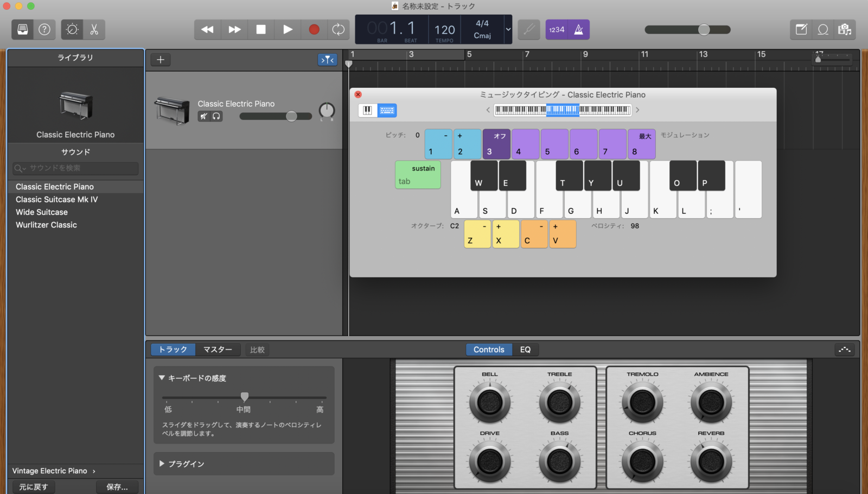Click the track pan knob
This screenshot has width=868, height=494.
[327, 111]
